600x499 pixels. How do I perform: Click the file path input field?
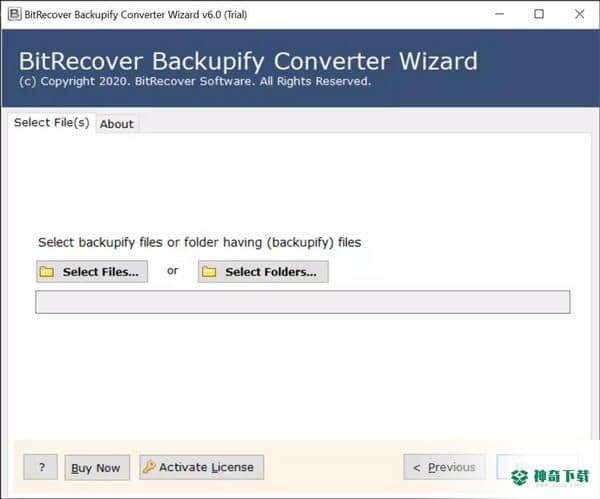coord(303,302)
